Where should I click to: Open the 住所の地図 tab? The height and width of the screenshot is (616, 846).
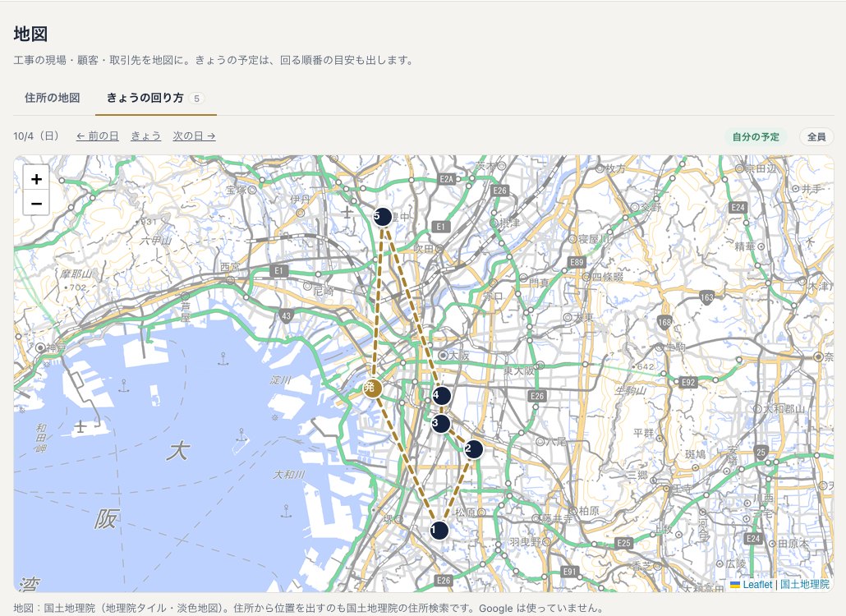click(x=53, y=98)
